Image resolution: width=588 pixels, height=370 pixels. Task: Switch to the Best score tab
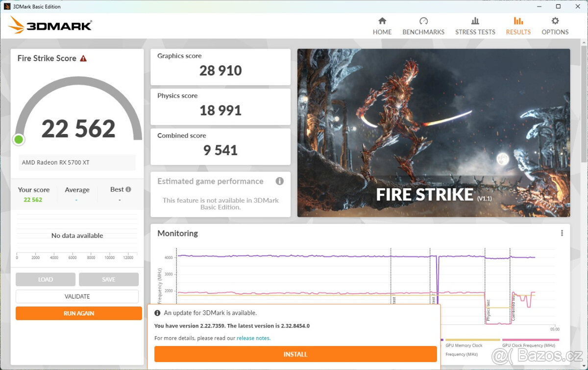tap(118, 189)
